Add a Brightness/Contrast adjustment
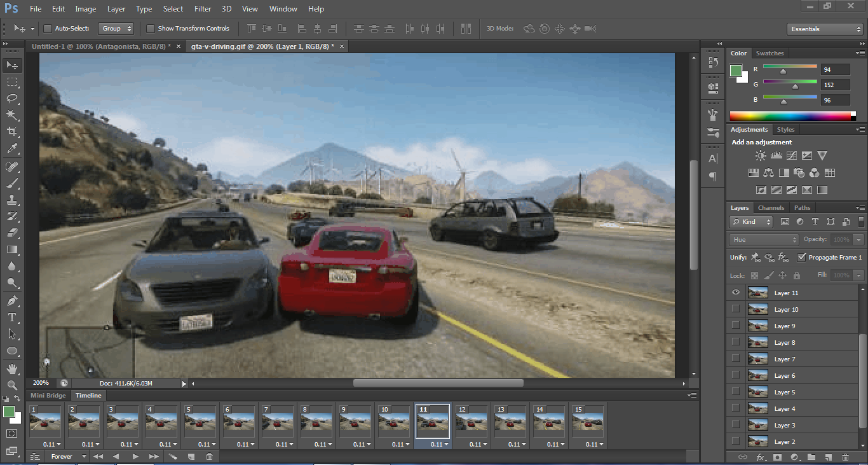The height and width of the screenshot is (465, 868). coord(761,155)
